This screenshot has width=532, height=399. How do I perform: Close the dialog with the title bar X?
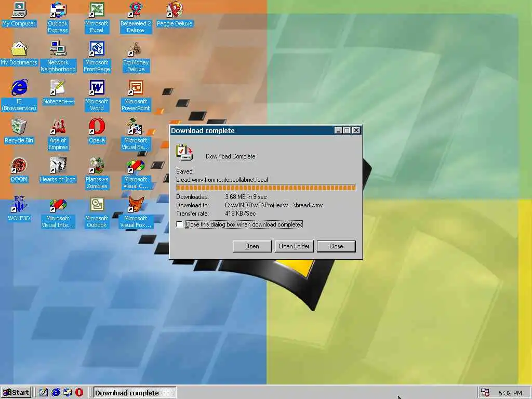click(x=356, y=130)
